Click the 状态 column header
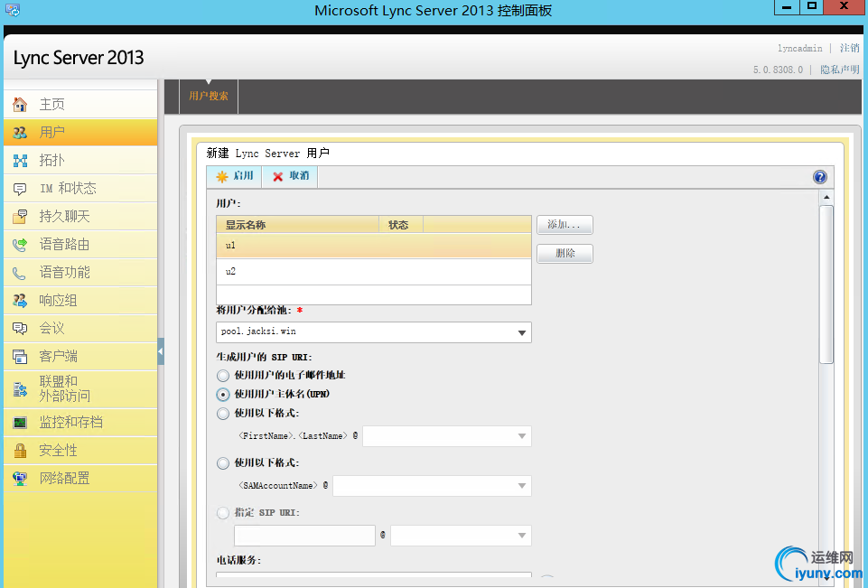Screen dimensions: 868x588 tap(401, 225)
